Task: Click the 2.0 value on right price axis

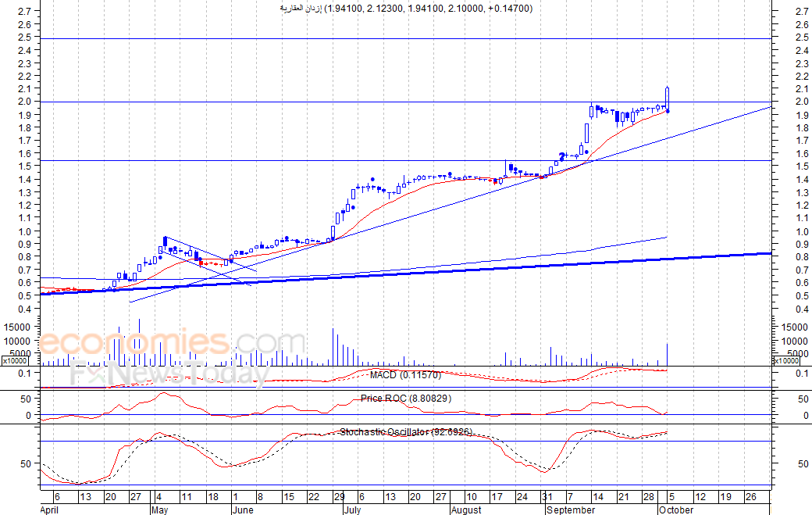Action: pos(803,102)
